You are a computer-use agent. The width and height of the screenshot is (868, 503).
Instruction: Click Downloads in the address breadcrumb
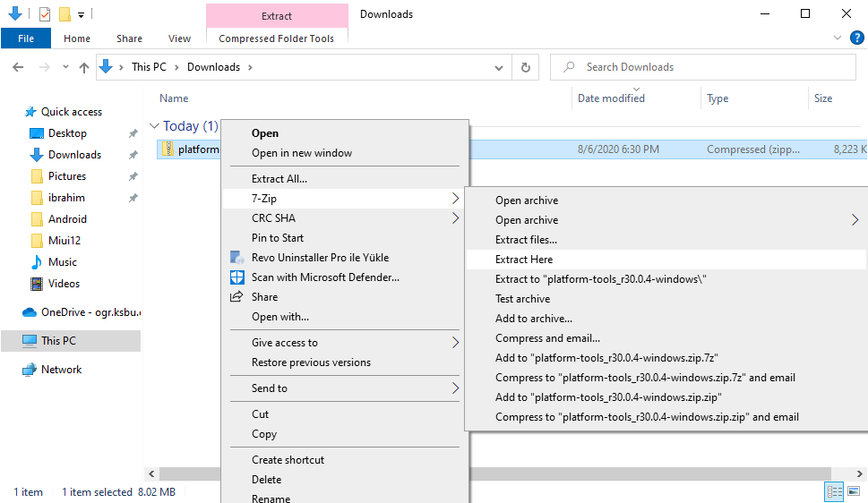tap(214, 67)
